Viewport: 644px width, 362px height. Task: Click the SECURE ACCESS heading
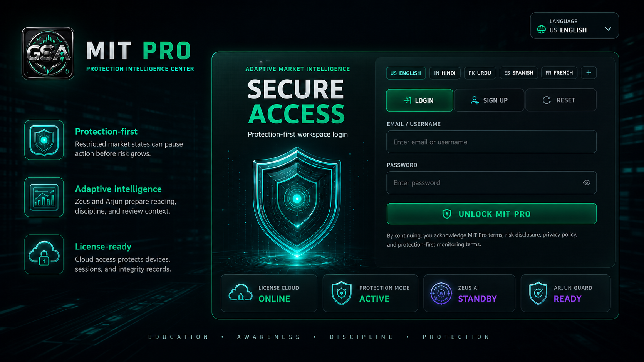(x=296, y=102)
